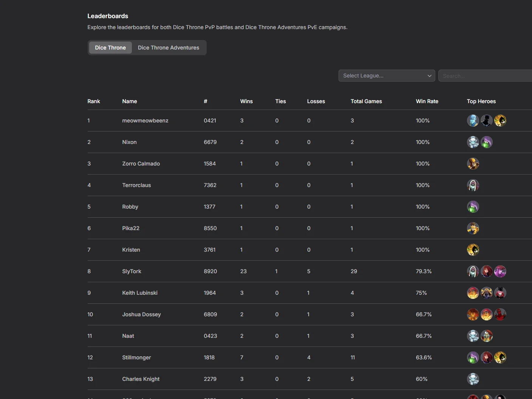Click the magenta hero avatar in SlyTork's row
Viewport: 532px width, 399px height.
(500, 271)
